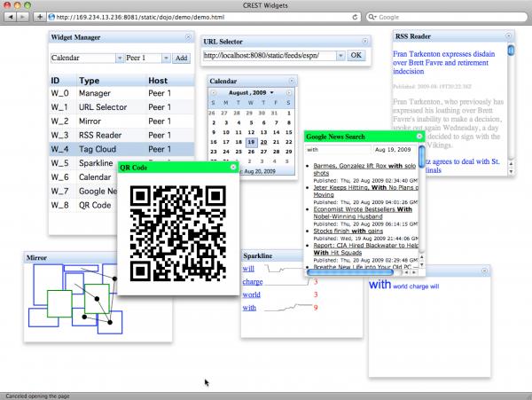The width and height of the screenshot is (532, 400).
Task: Select the world tag in Tag Cloud
Action: tap(400, 286)
